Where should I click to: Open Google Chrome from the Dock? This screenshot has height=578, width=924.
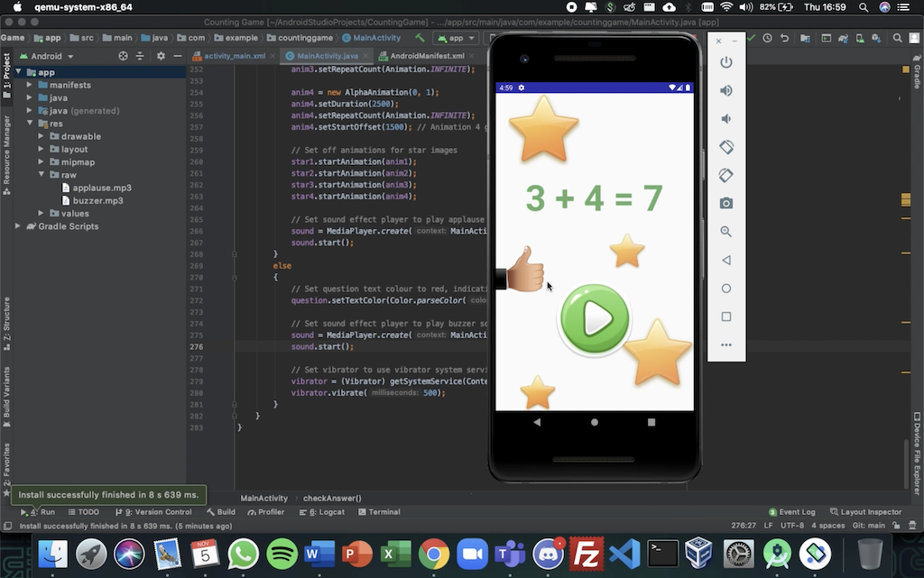click(434, 553)
